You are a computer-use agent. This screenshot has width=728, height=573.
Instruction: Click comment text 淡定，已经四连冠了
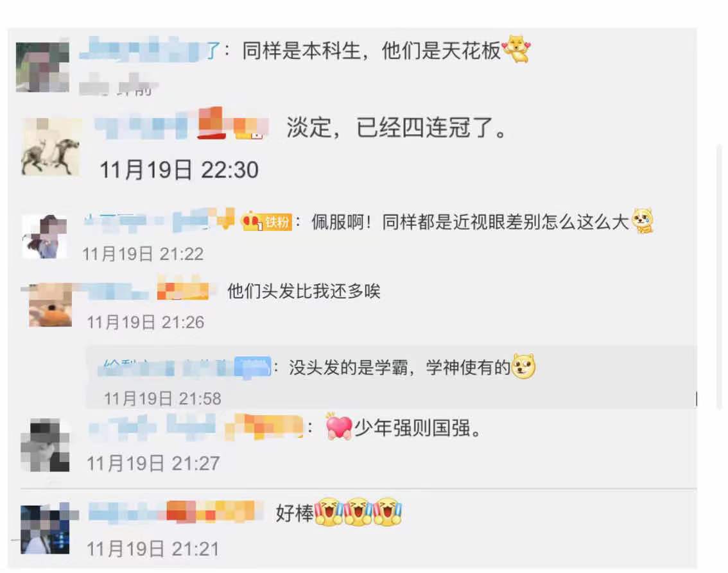click(x=397, y=127)
